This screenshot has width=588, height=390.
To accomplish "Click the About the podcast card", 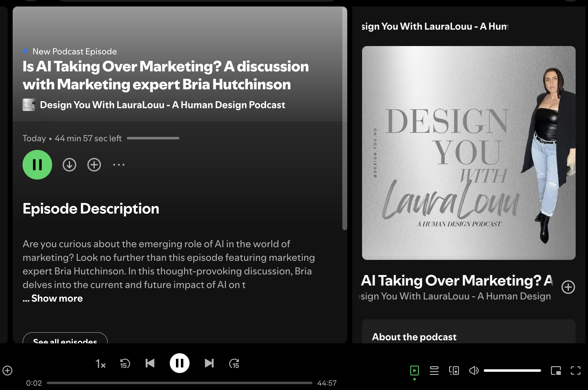I will click(469, 331).
